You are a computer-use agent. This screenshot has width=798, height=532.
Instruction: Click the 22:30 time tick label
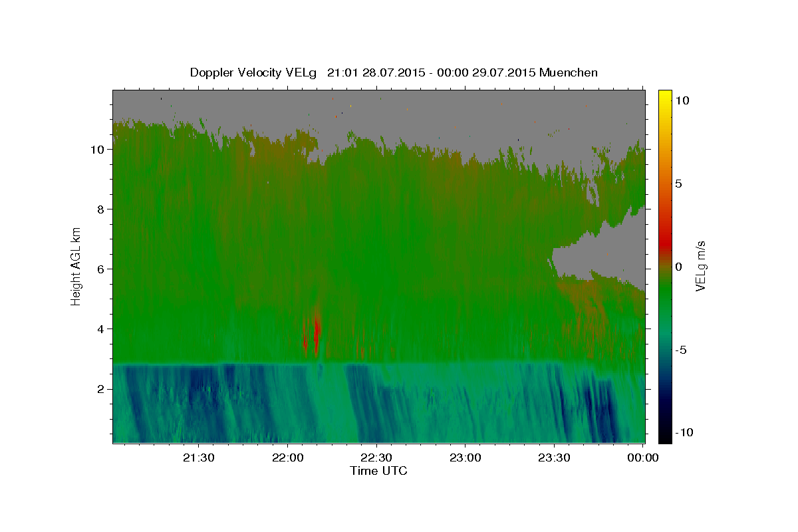pyautogui.click(x=376, y=458)
